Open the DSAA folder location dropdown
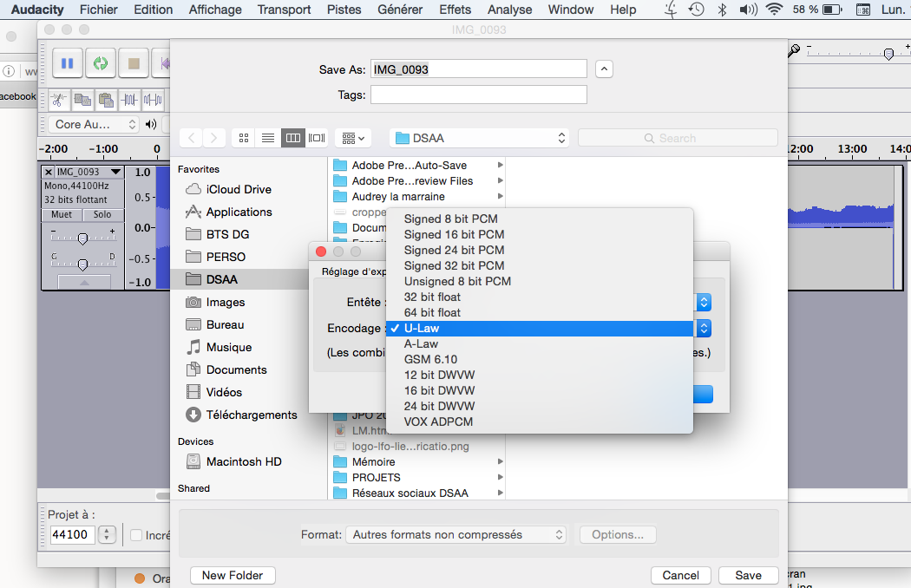This screenshot has height=588, width=911. pos(479,138)
